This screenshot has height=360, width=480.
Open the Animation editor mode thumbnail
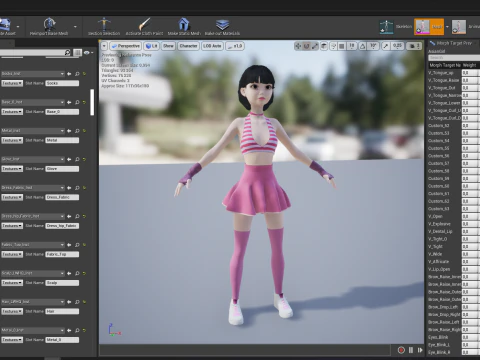tap(459, 27)
